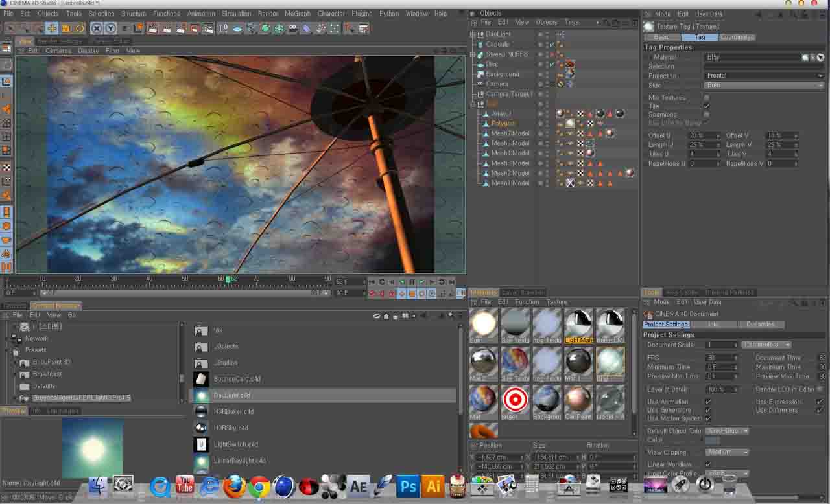This screenshot has height=504, width=830.
Task: Toggle Use Motion System checkbox
Action: click(x=707, y=418)
